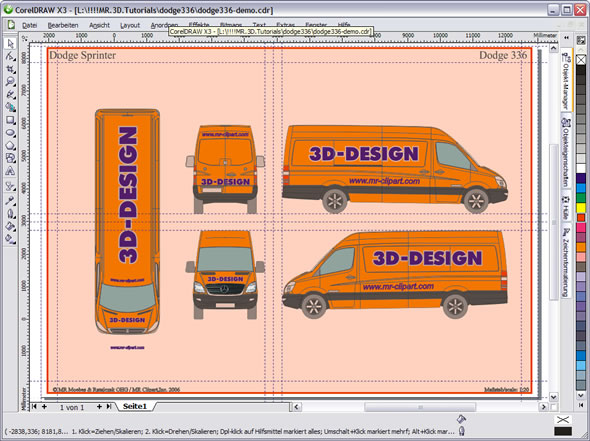Jump to last page with navigation arrow
The height and width of the screenshot is (441, 590).
tap(109, 406)
